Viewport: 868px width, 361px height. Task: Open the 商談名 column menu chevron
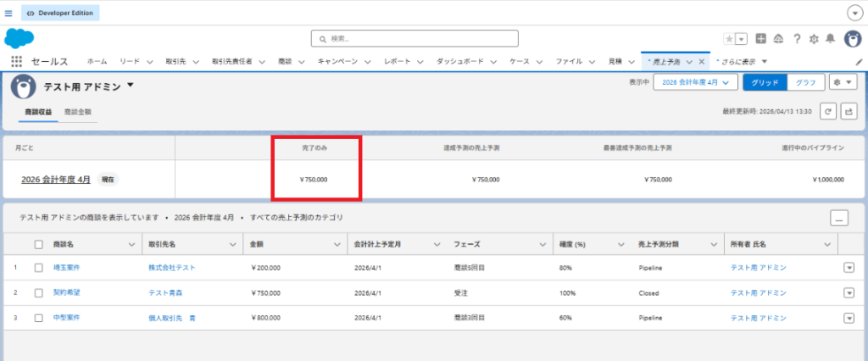(x=131, y=244)
